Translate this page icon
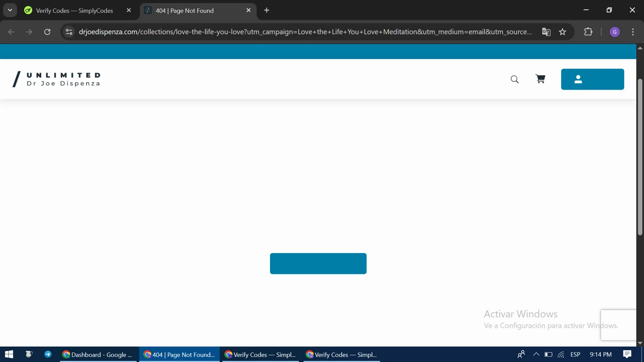The height and width of the screenshot is (362, 644). [546, 32]
